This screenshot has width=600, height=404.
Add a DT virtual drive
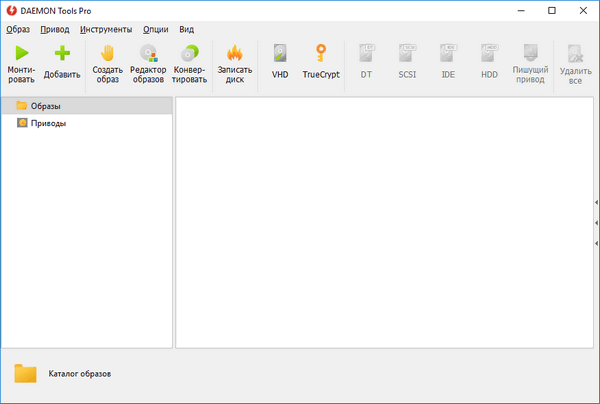point(366,53)
